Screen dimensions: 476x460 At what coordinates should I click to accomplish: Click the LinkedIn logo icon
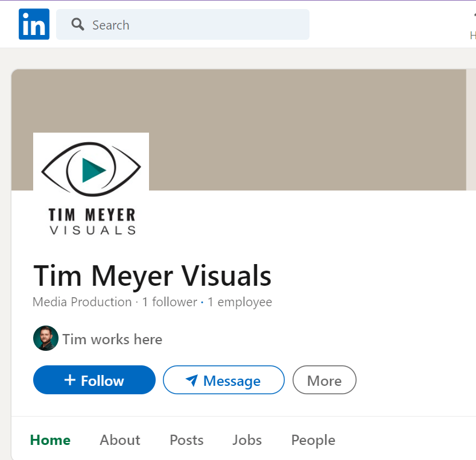34,25
